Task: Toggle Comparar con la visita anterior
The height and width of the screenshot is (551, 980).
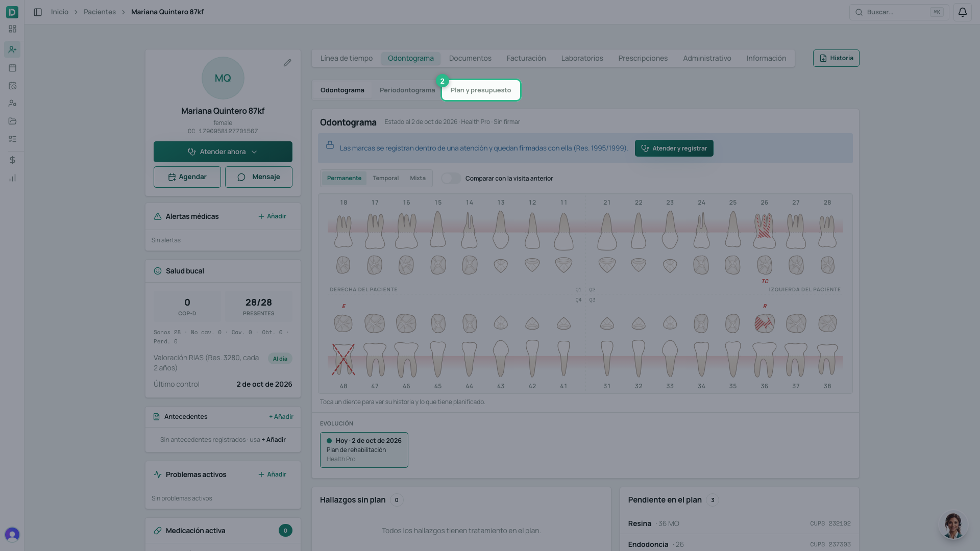Action: (x=451, y=179)
